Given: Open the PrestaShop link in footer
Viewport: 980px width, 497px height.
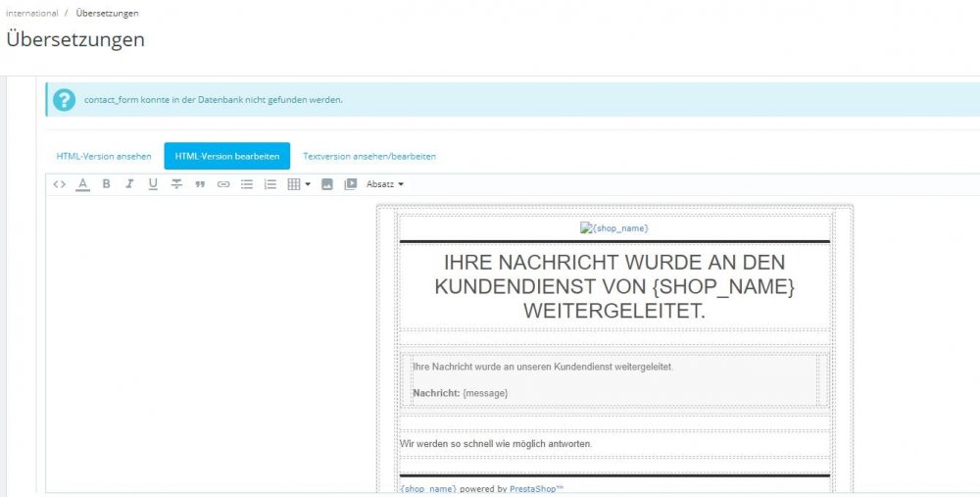Looking at the screenshot, I should pyautogui.click(x=536, y=489).
